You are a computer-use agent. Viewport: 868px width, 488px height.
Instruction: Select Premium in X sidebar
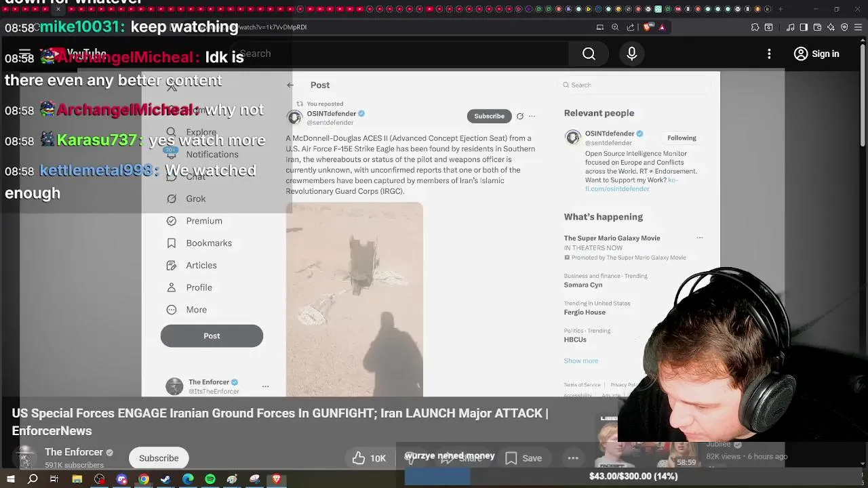pyautogui.click(x=195, y=221)
